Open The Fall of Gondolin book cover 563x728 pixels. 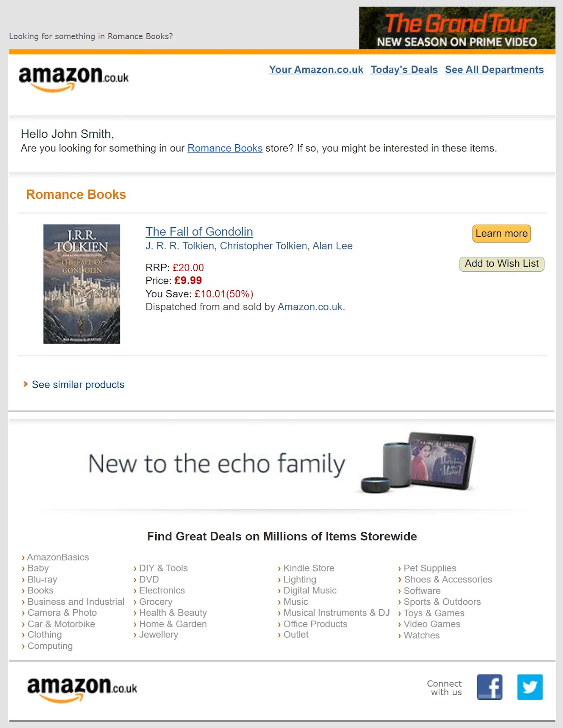pos(81,283)
